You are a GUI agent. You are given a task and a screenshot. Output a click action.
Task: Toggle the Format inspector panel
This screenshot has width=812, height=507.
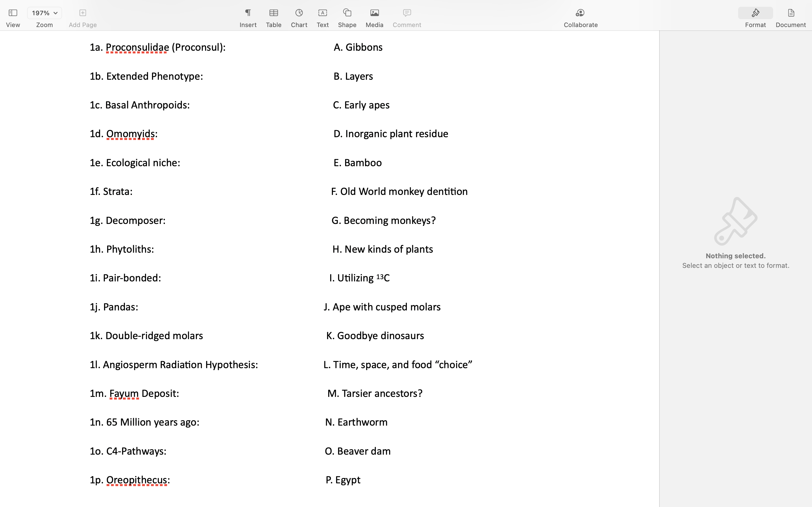(755, 13)
